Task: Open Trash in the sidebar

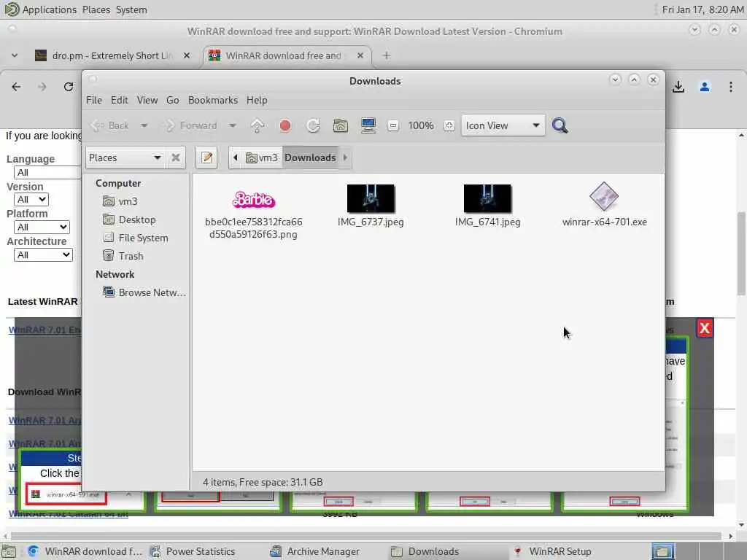Action: [123, 256]
